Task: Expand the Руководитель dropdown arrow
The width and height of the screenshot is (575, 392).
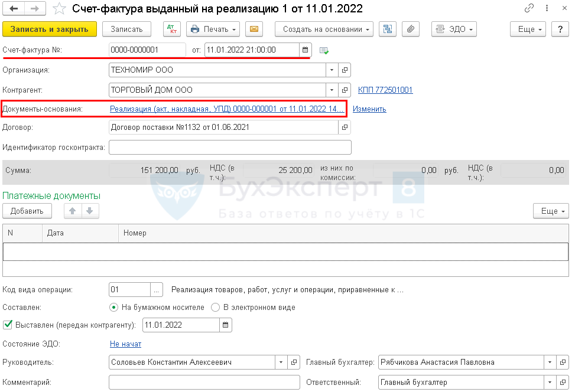Action: [x=281, y=362]
